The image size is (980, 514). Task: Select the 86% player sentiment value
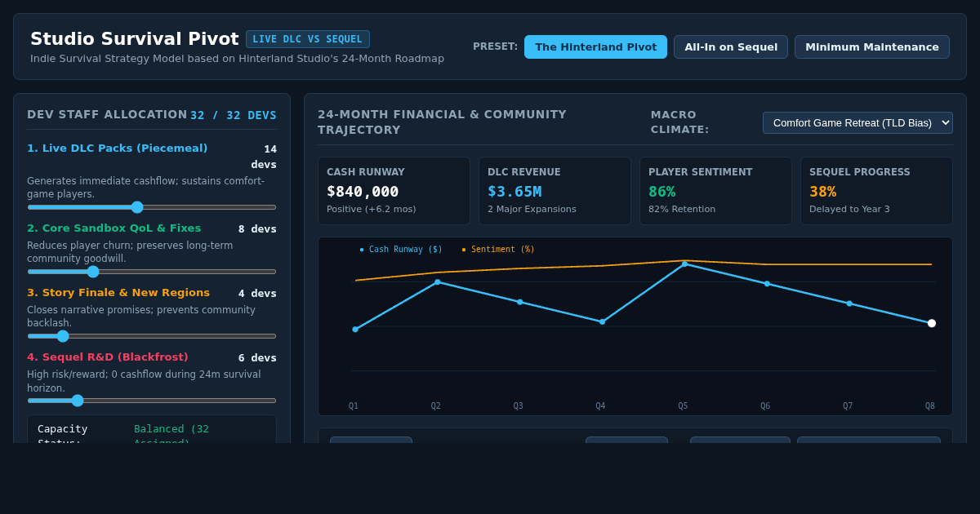(x=662, y=192)
